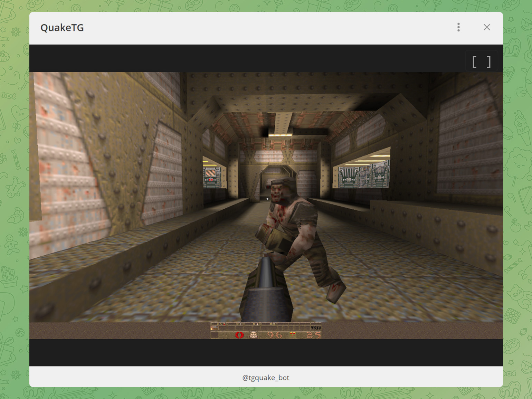Select the shotgun icon in weapon slots
Image resolution: width=532 pixels, height=399 pixels.
click(x=214, y=328)
